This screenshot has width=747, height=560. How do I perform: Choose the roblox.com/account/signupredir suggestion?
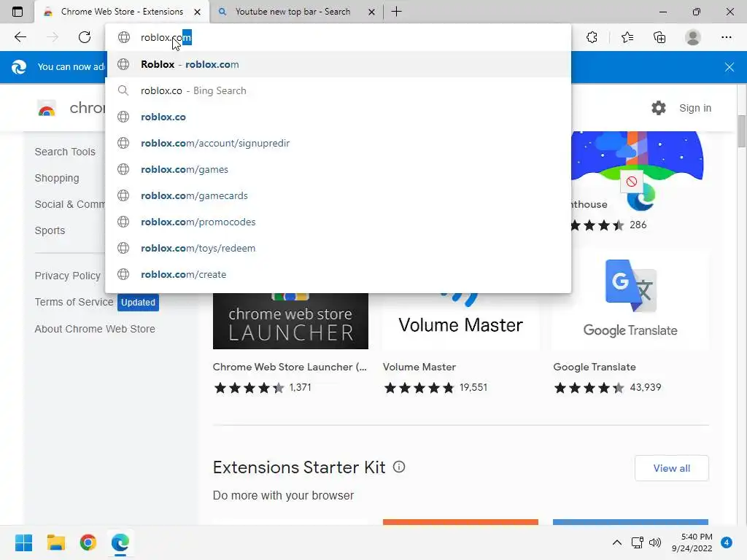(338, 143)
